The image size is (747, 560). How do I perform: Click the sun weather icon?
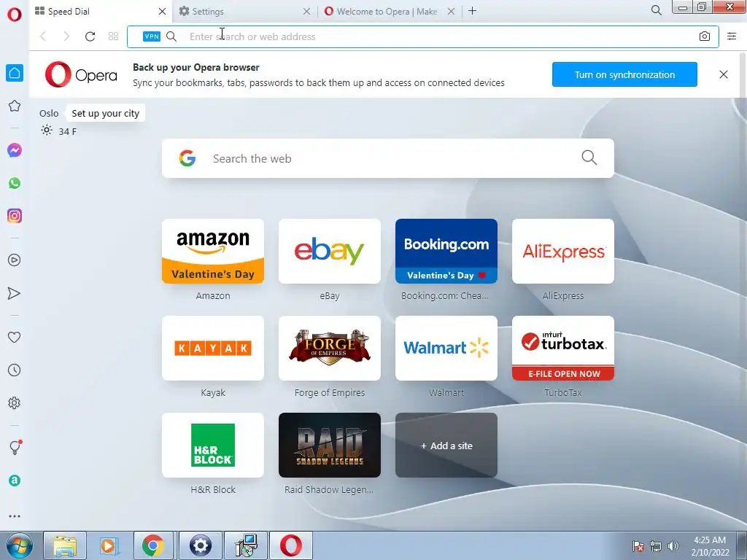point(46,131)
